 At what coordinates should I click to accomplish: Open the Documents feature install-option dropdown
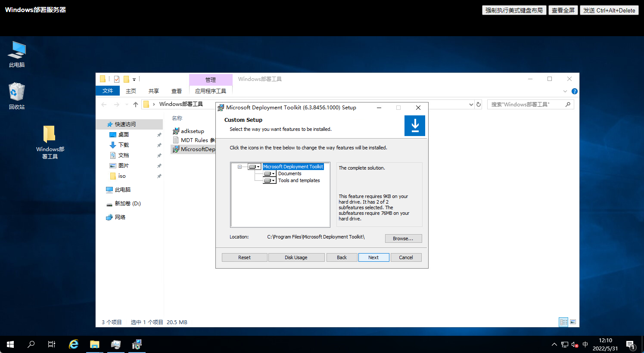tap(269, 173)
